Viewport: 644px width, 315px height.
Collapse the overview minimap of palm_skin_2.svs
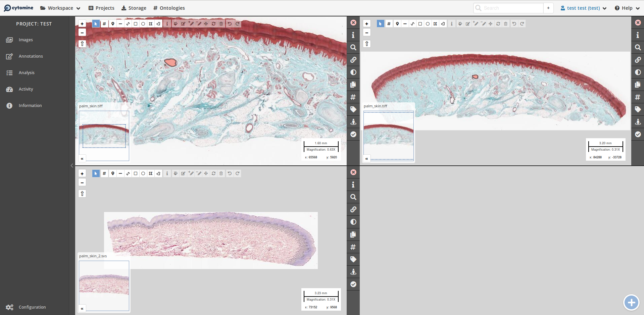(82, 308)
